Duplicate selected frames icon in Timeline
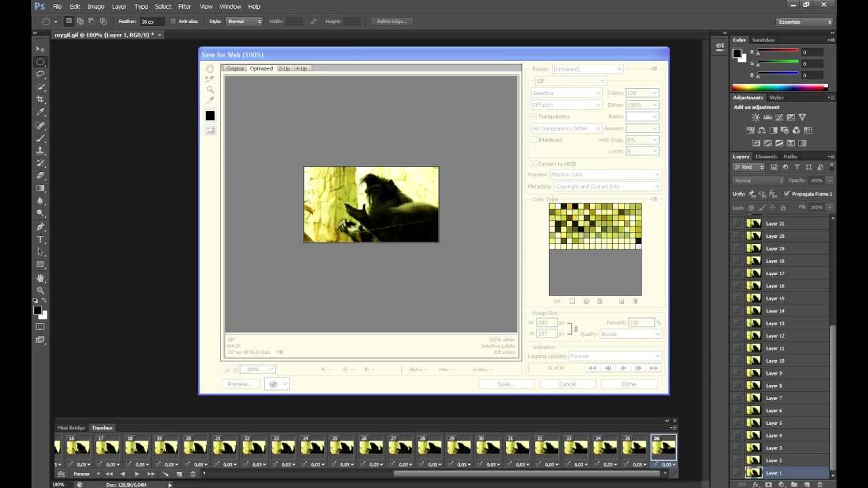Image resolution: width=868 pixels, height=488 pixels. (x=179, y=474)
